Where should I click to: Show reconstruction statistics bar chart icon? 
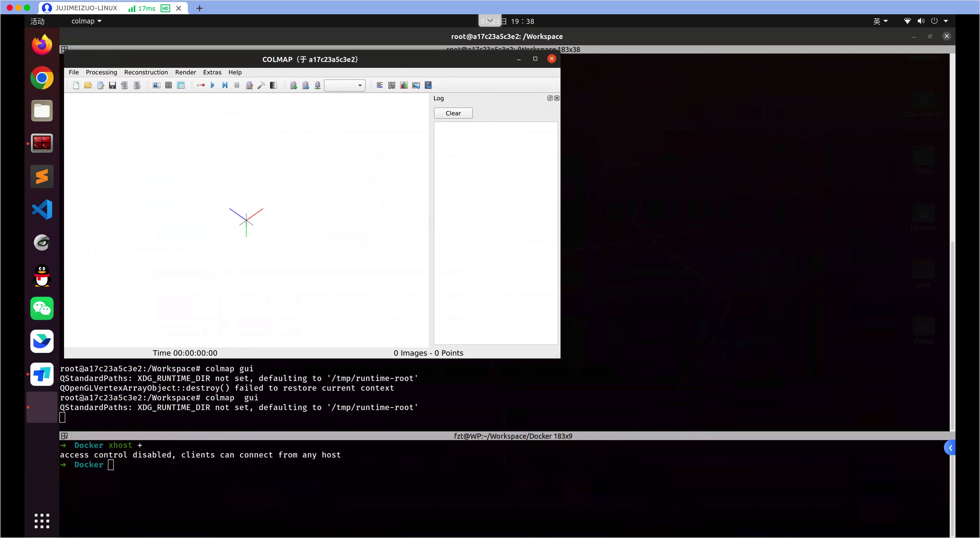tap(404, 85)
